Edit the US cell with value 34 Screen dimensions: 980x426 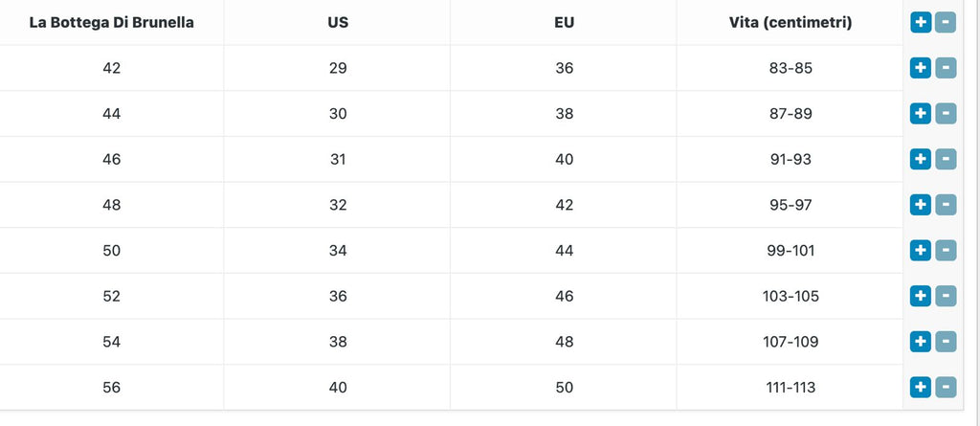338,250
